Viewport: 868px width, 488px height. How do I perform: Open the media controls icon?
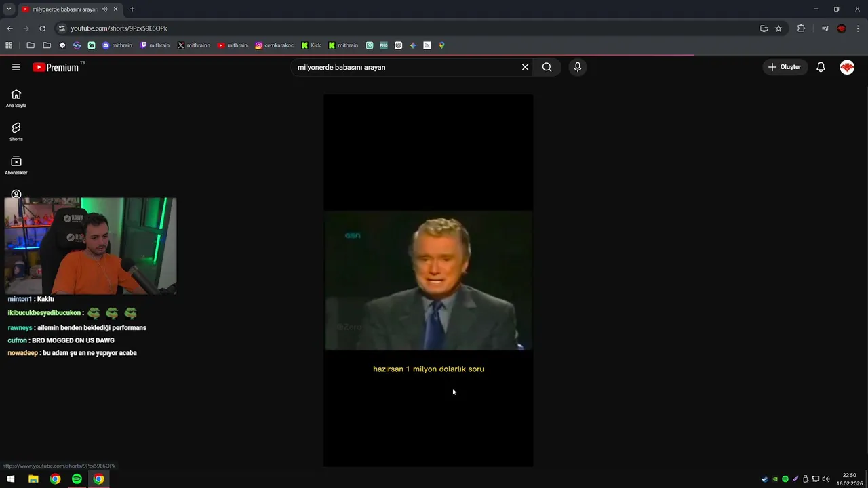[825, 28]
